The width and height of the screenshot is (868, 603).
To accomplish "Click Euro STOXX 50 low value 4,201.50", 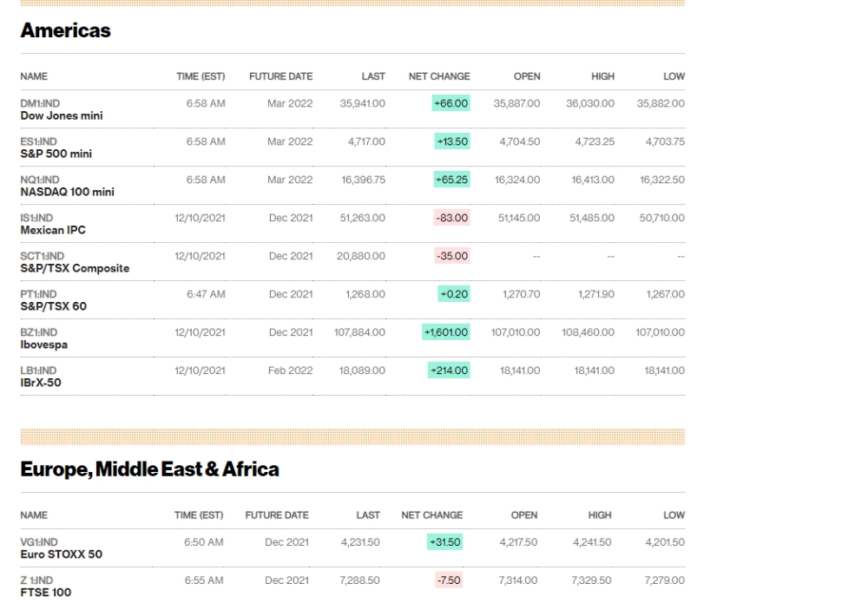I will click(665, 542).
